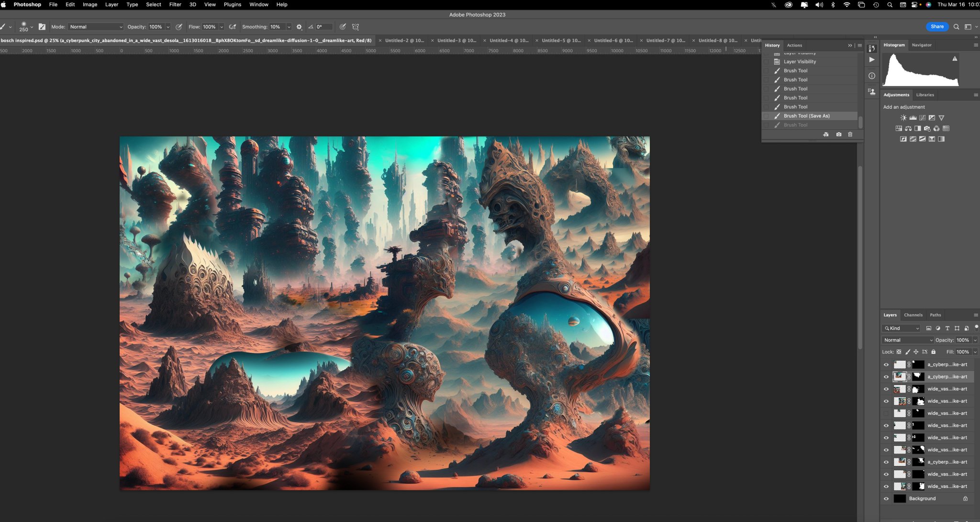
Task: Enable airbrush-style build-up effects icon
Action: click(233, 27)
